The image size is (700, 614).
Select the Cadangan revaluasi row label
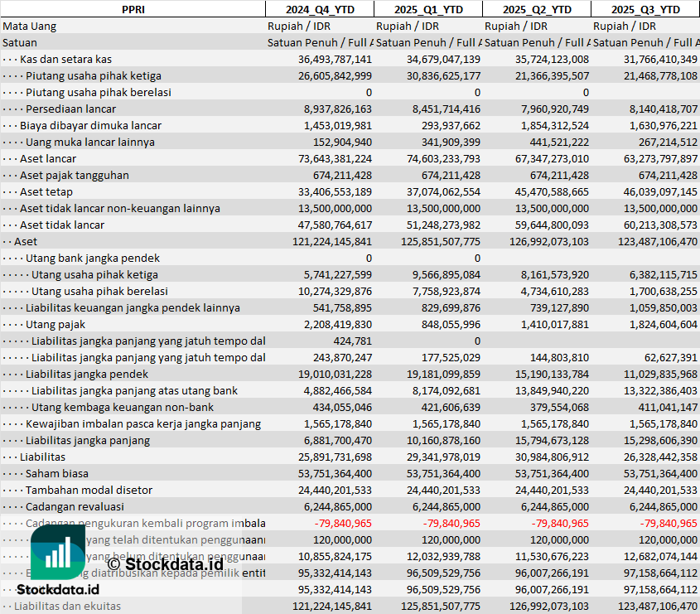click(x=75, y=506)
